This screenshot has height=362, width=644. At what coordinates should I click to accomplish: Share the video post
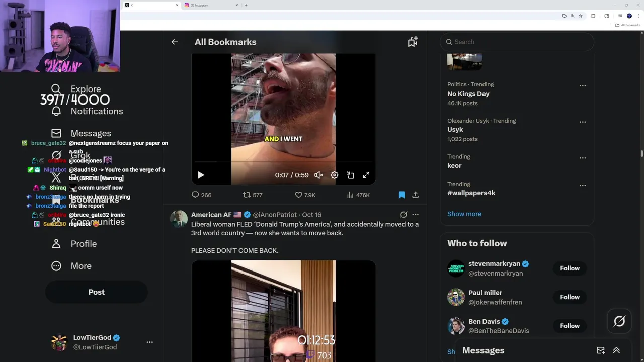coord(415,195)
